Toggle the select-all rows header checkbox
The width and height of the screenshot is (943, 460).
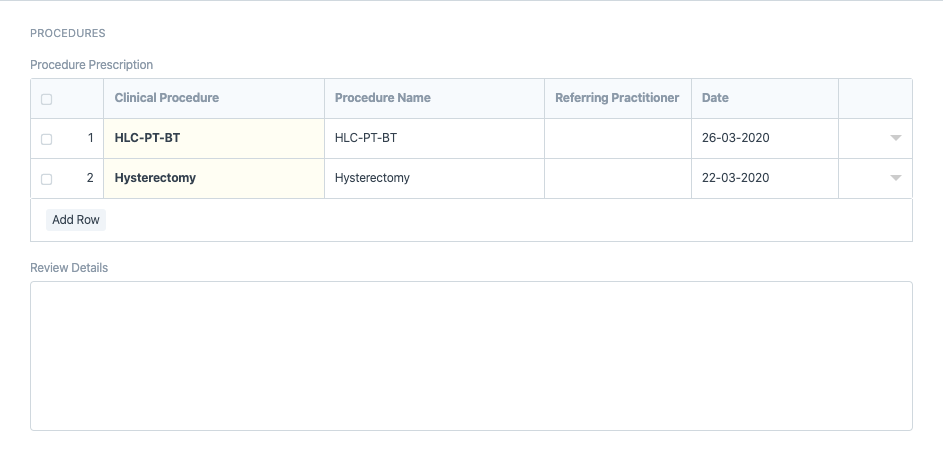point(46,99)
